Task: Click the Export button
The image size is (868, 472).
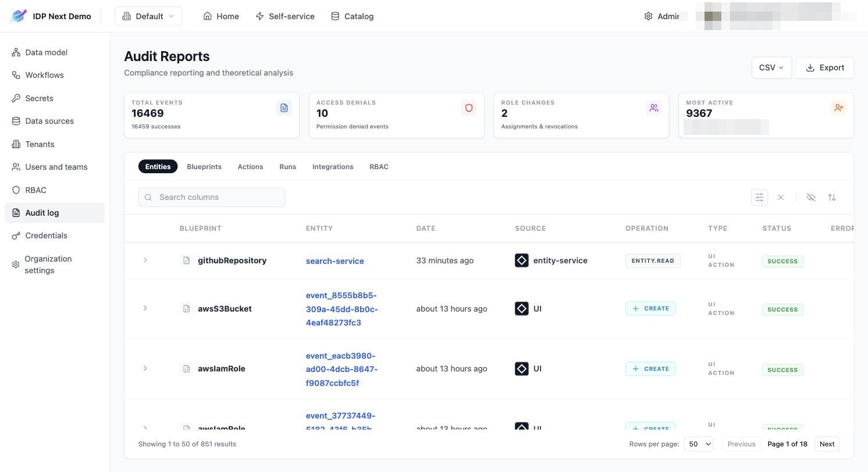Action: 824,67
